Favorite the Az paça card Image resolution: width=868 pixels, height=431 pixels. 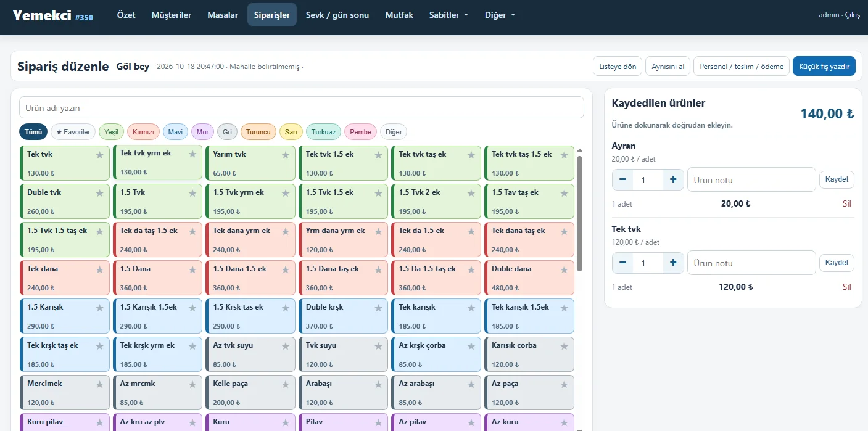(564, 385)
